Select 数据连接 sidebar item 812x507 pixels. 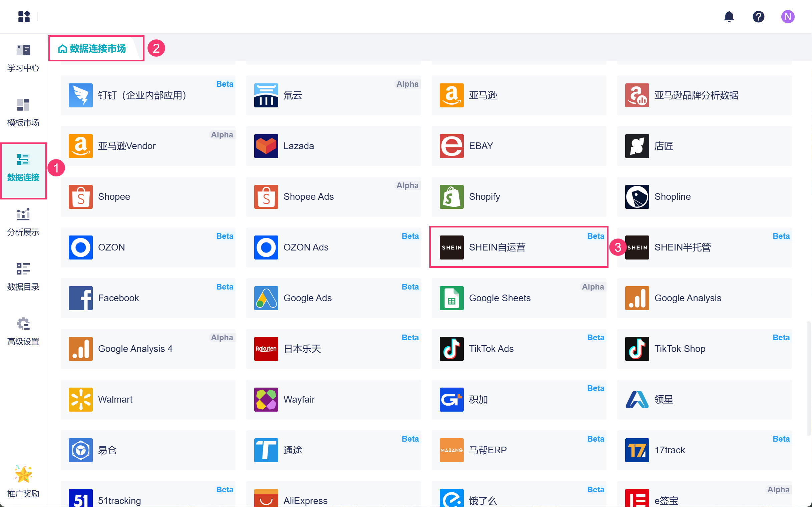(23, 168)
